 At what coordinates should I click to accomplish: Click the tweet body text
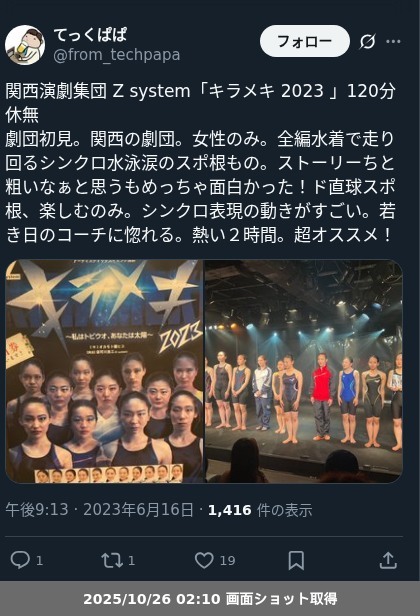(x=200, y=163)
